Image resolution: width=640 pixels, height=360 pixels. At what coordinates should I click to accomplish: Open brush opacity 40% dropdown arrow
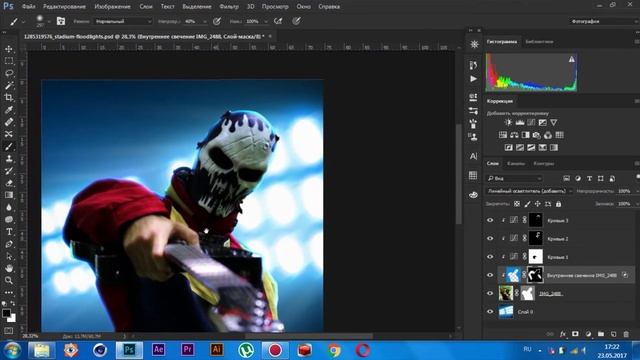204,21
